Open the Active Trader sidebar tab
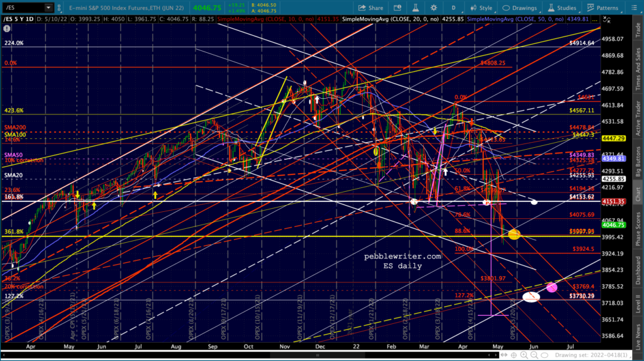The width and height of the screenshot is (644, 361). click(x=638, y=118)
